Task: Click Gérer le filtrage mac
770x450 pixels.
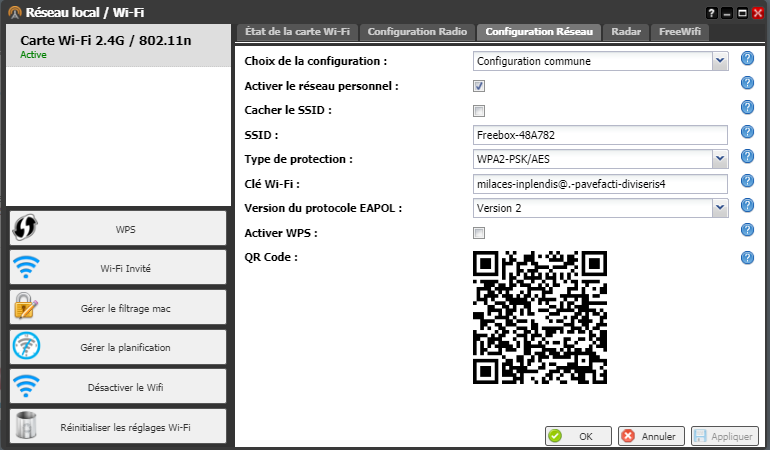Action: pos(118,307)
